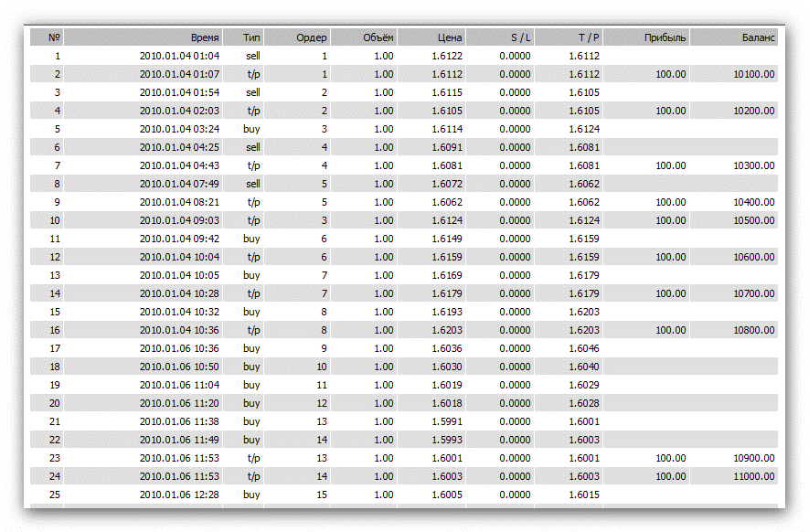Click the T/P value 1.6046
The height and width of the screenshot is (532, 809).
click(x=584, y=349)
